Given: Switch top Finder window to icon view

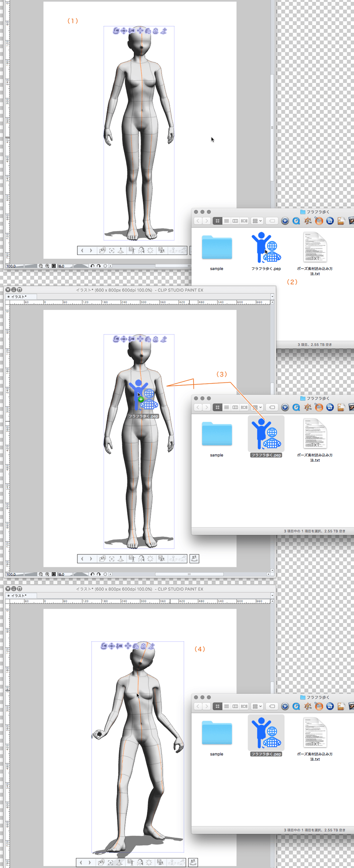Looking at the screenshot, I should tap(218, 221).
